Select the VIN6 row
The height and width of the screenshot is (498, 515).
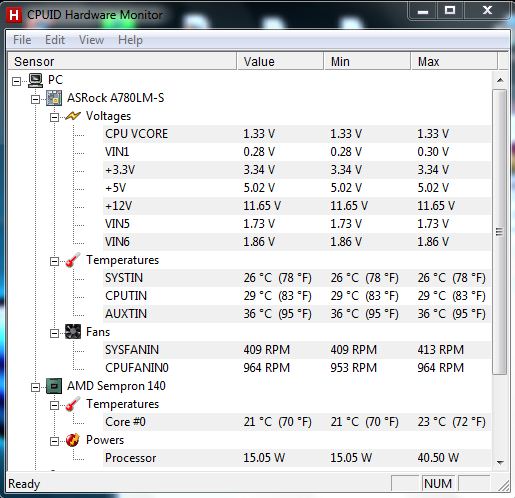pyautogui.click(x=297, y=242)
